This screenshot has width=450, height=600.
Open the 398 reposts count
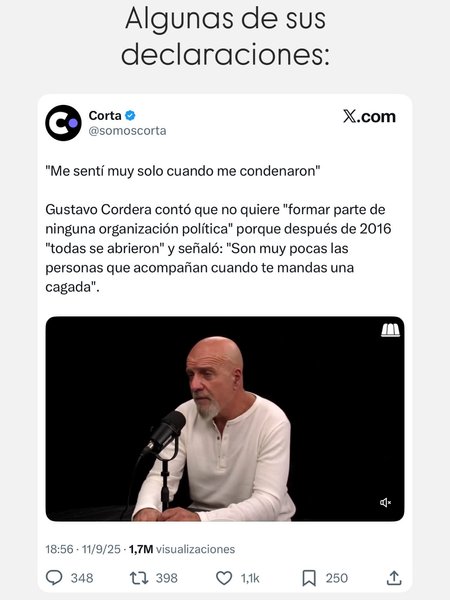tap(166, 578)
